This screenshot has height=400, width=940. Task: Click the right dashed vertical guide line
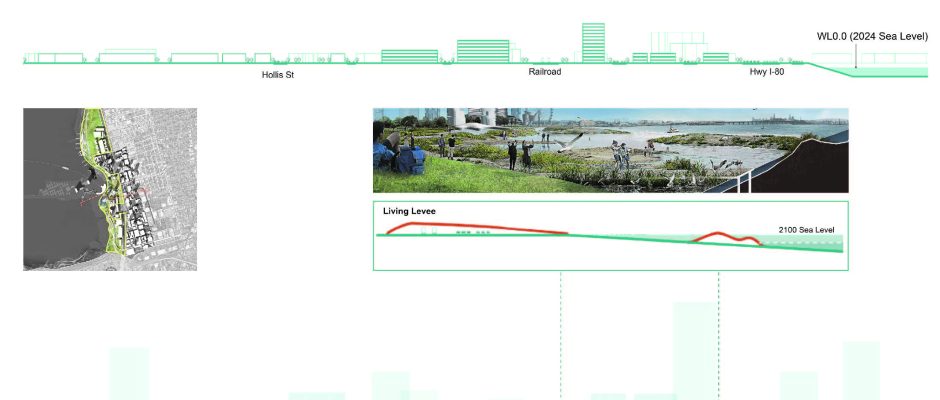pos(719,330)
